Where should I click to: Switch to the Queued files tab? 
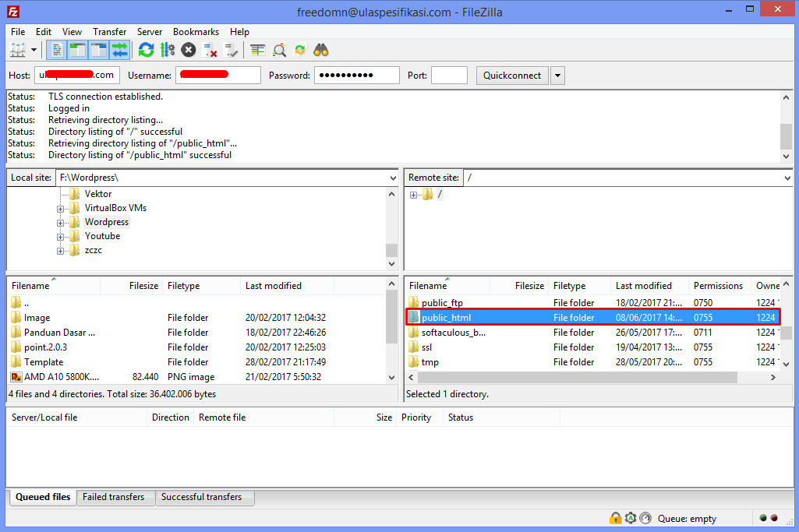point(43,497)
